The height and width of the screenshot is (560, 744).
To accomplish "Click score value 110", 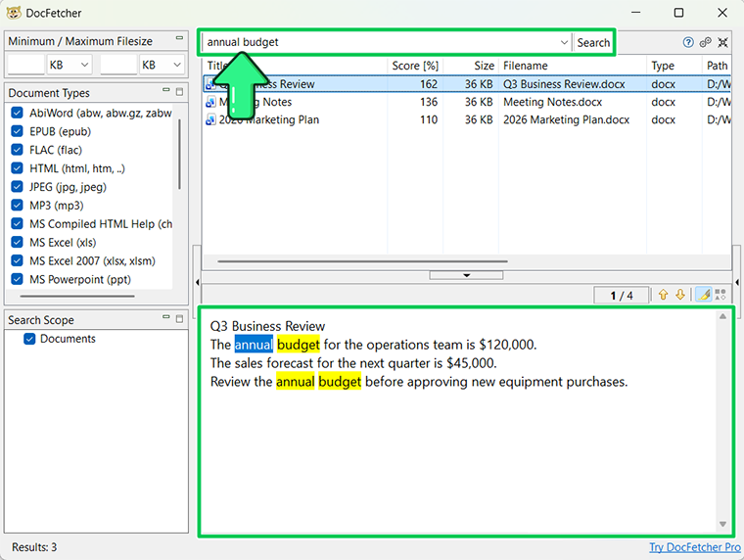I will (x=429, y=120).
